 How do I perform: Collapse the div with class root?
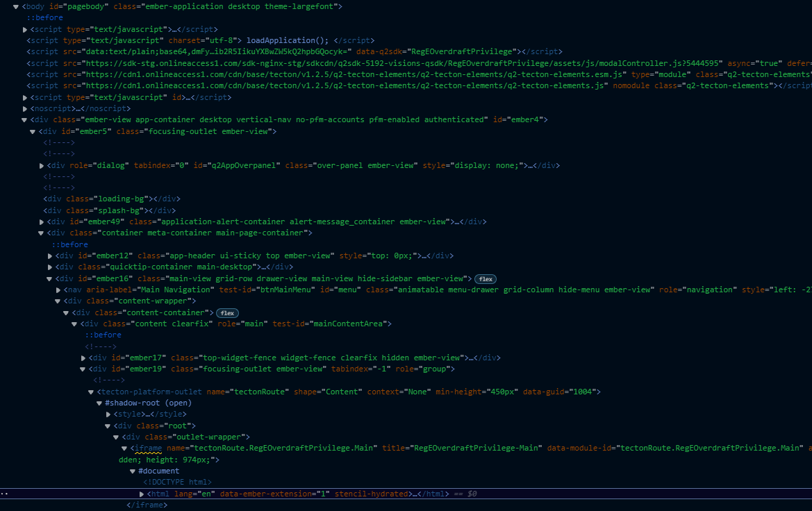point(107,426)
